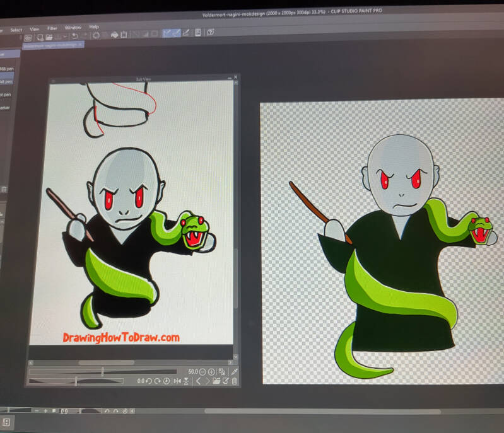Screen dimensions: 504x433
Task: Collapse the Sub View panel with minimize button
Action: 230,78
